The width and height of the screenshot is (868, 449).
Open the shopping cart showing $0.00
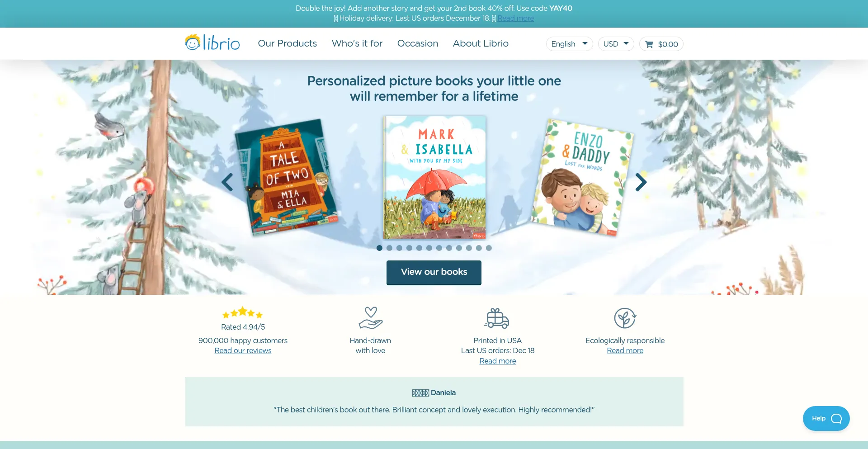661,44
